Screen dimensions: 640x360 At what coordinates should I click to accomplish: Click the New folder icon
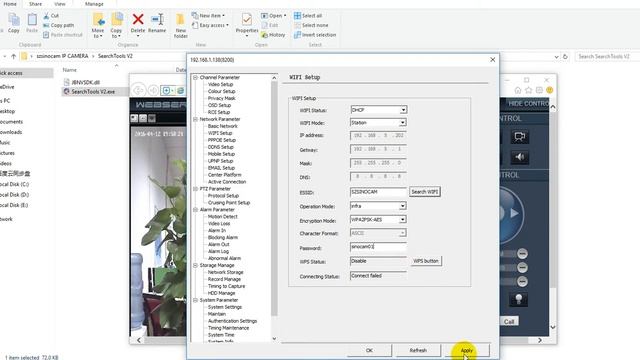pyautogui.click(x=180, y=20)
